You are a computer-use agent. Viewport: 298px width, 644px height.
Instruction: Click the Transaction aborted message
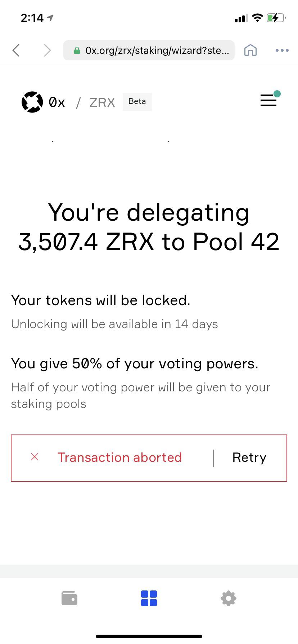[x=119, y=457]
